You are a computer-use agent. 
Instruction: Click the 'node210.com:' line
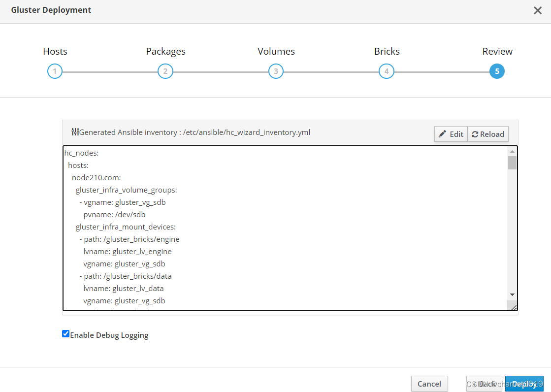[97, 178]
